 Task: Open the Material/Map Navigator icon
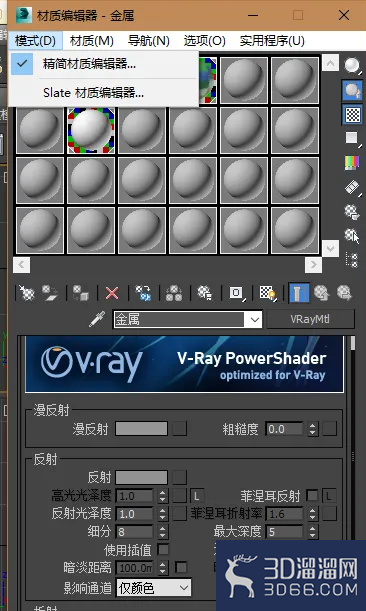coord(352,260)
